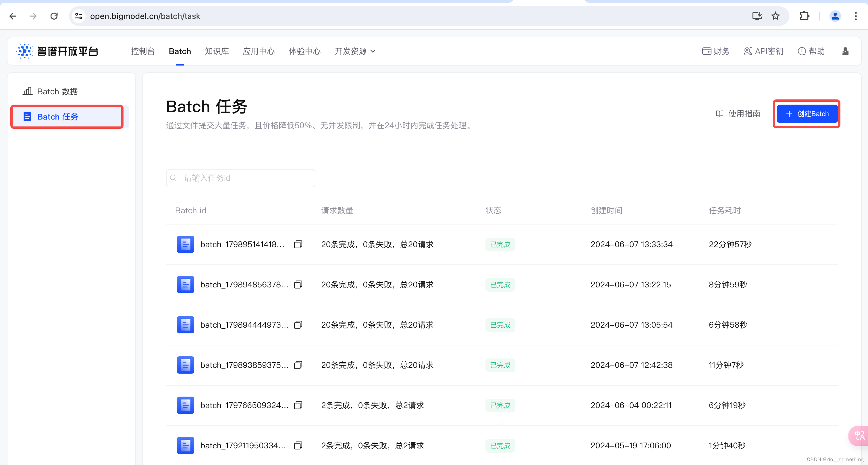This screenshot has height=465, width=868.
Task: Open the browser profile menu
Action: (x=835, y=16)
